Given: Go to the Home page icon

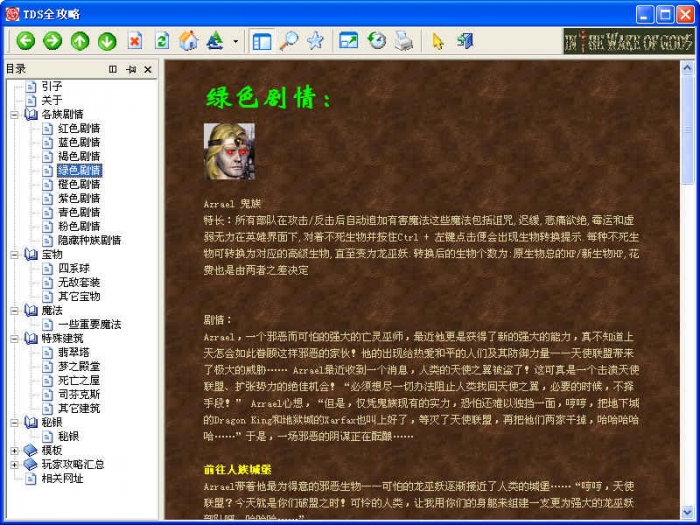Looking at the screenshot, I should coord(188,41).
